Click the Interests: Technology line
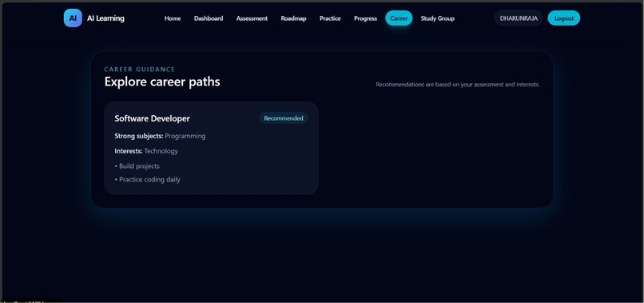 [x=146, y=151]
